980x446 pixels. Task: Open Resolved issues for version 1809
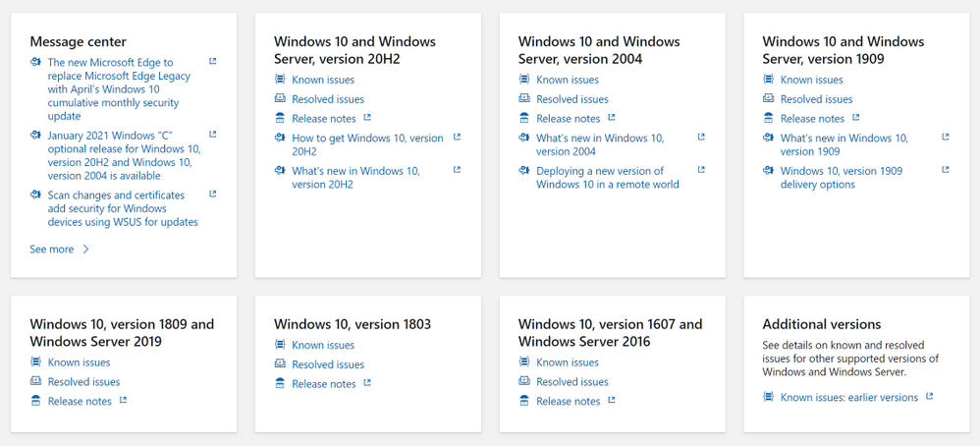[84, 382]
